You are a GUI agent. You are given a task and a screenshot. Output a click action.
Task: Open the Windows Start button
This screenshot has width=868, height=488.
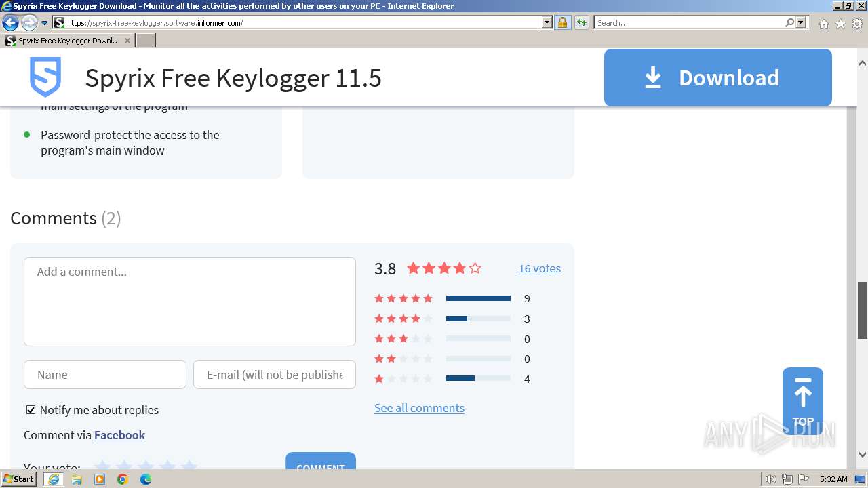pyautogui.click(x=19, y=479)
